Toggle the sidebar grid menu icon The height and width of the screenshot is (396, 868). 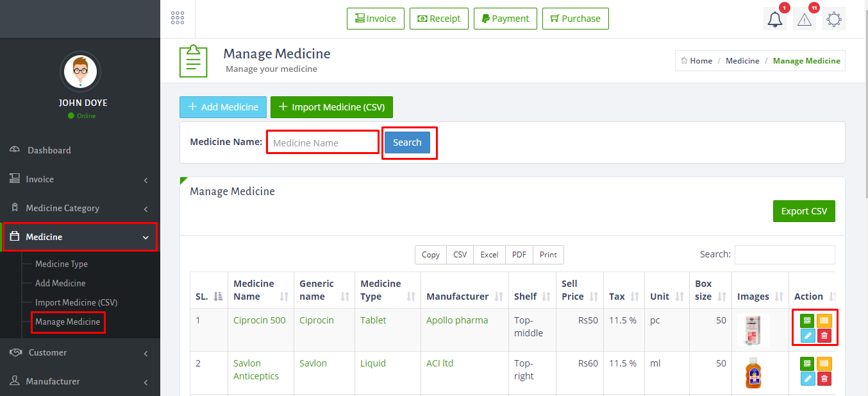[178, 18]
